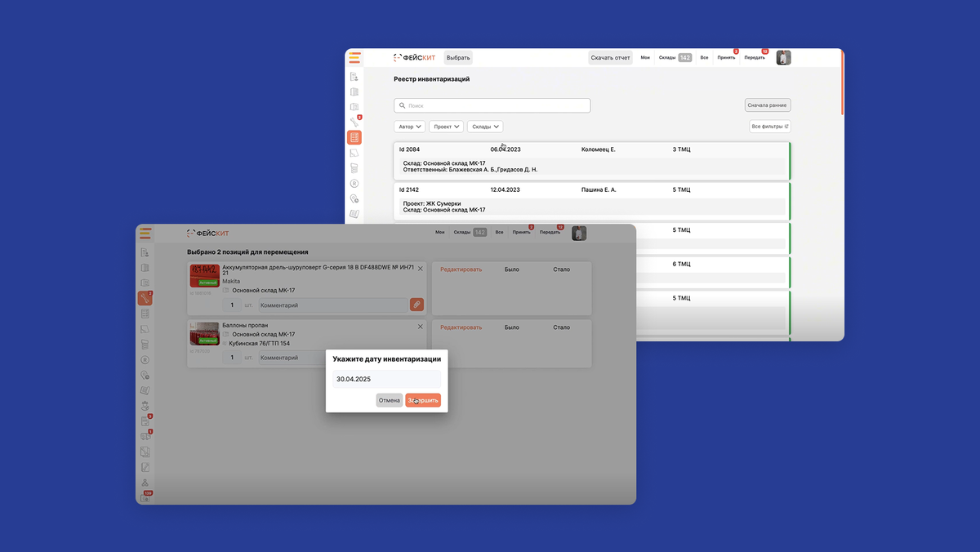
Task: Click the inventory date field 30.04.2025
Action: [x=387, y=379]
